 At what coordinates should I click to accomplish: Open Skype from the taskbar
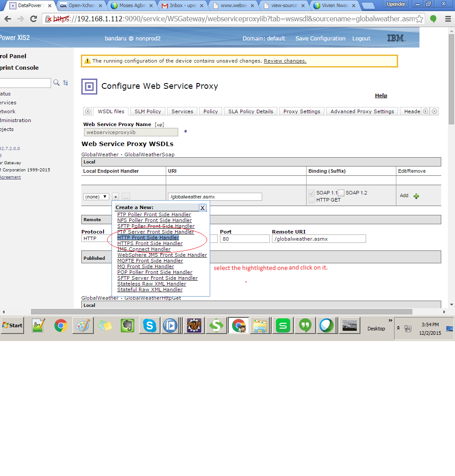tap(149, 325)
